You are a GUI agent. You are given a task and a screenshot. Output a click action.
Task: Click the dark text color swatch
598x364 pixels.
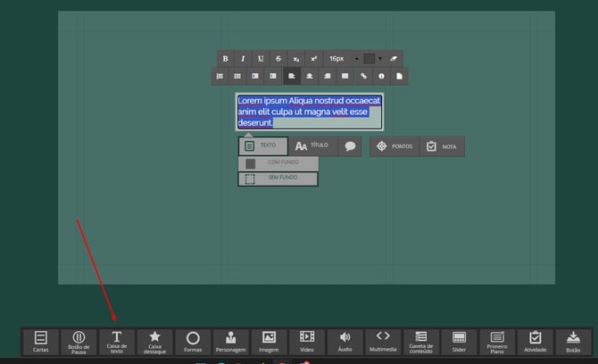tap(370, 59)
